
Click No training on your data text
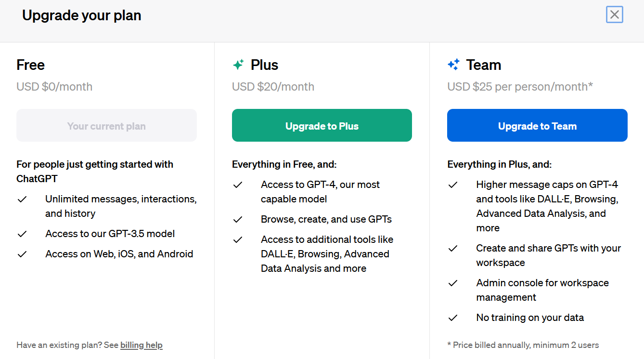[530, 318]
